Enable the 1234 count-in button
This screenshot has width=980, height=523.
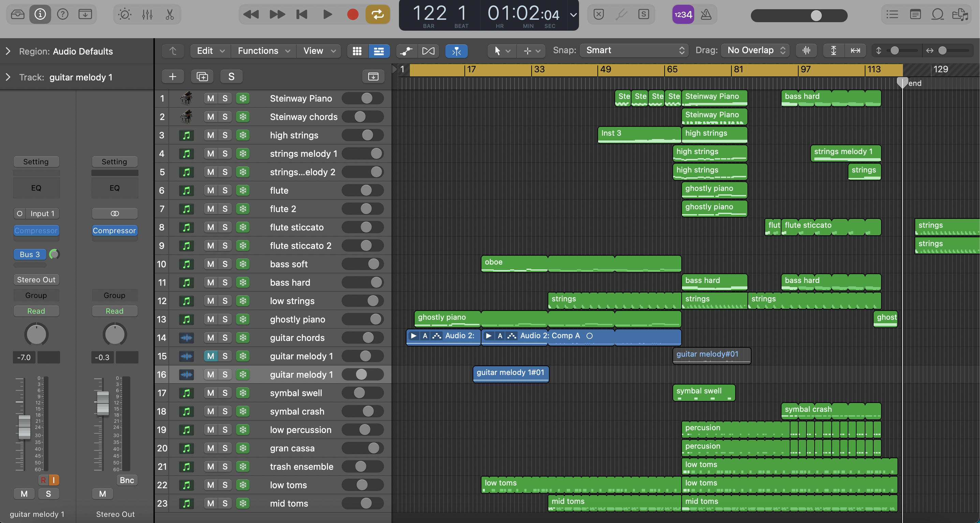[683, 14]
